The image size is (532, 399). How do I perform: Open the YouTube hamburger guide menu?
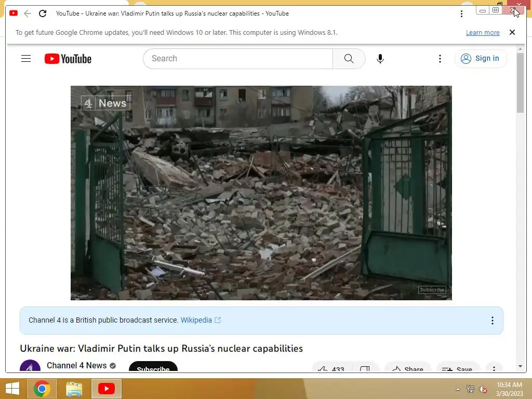tap(26, 59)
